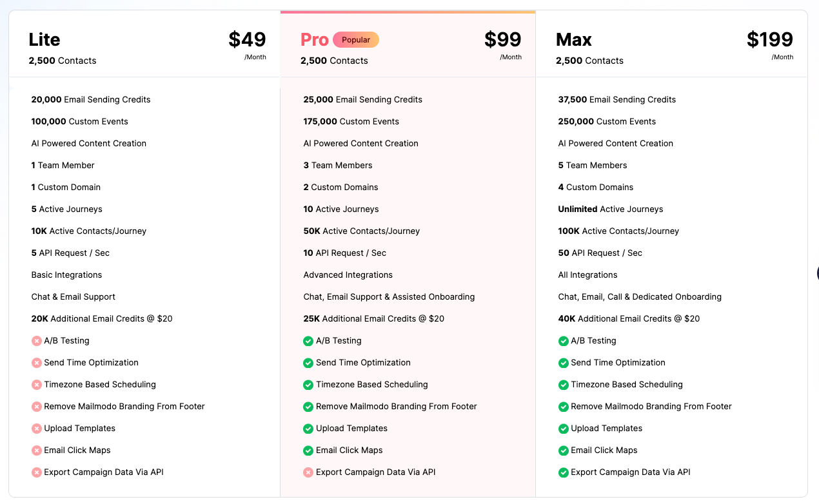Viewport: 819px width, 504px height.
Task: Click green check beside Max Upload Templates
Action: point(564,429)
